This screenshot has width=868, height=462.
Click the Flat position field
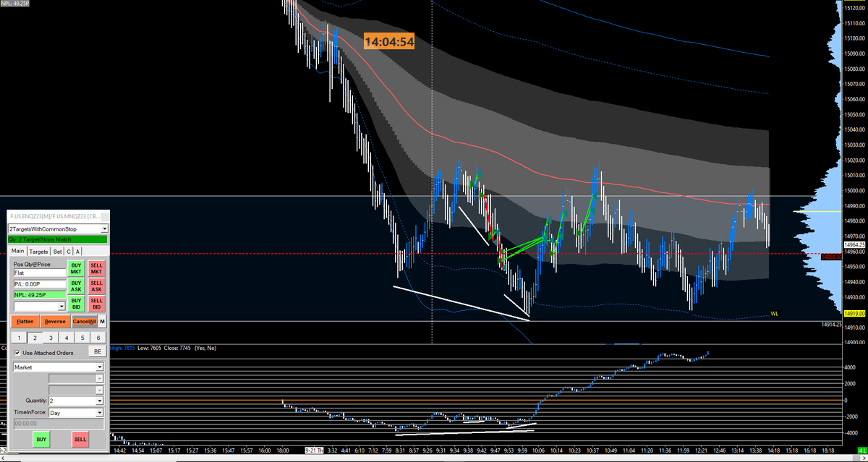point(40,273)
